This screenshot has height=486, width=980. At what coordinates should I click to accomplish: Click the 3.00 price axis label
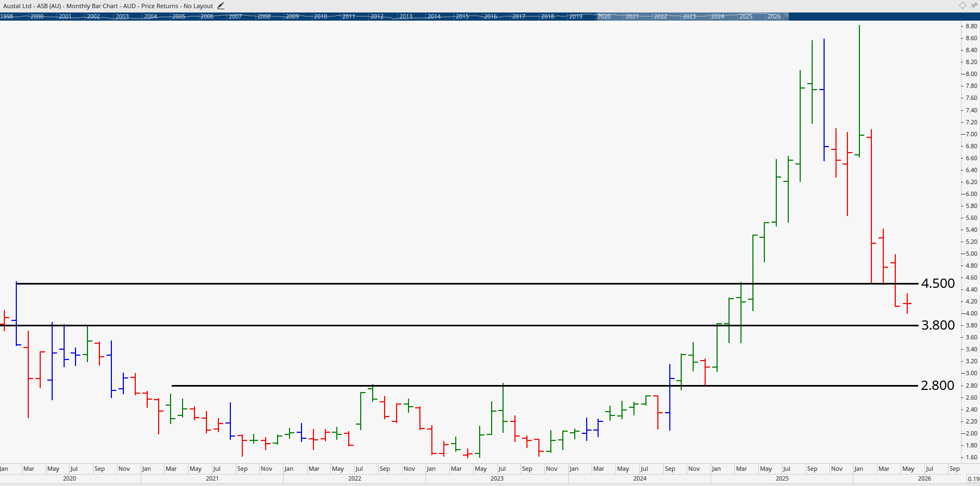[971, 373]
